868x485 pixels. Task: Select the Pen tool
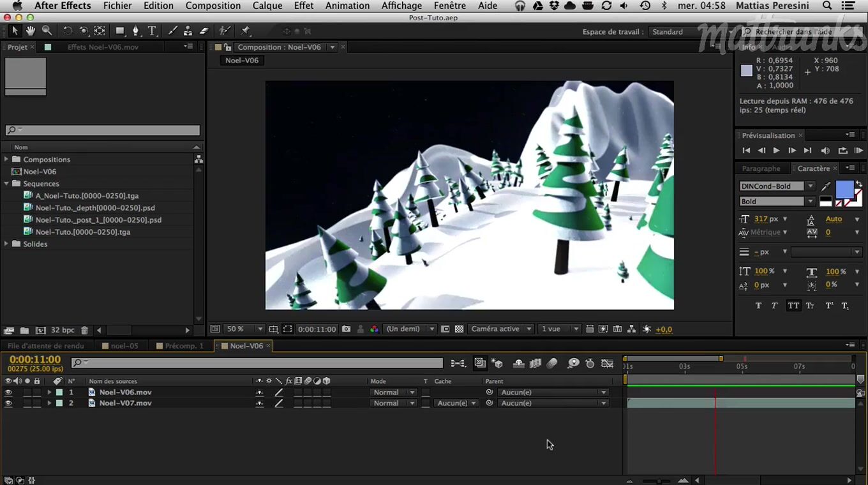135,31
